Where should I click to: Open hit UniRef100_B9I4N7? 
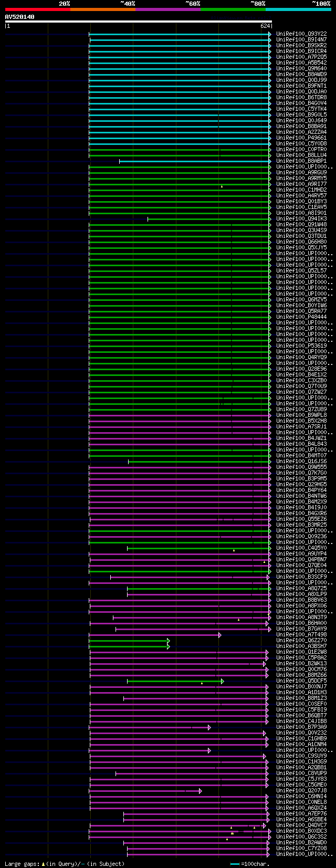pos(301,39)
